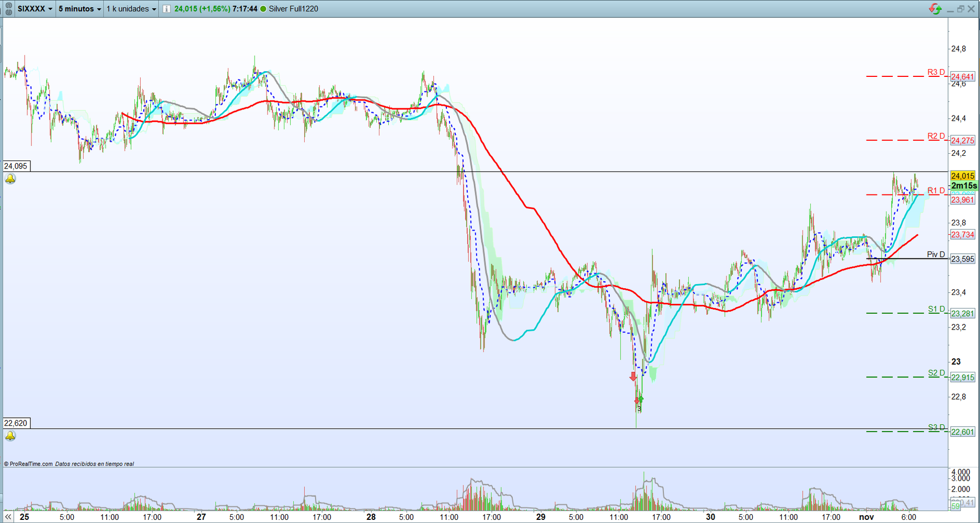The image size is (980, 523).
Task: Click date label 29 on time axis
Action: pyautogui.click(x=540, y=517)
